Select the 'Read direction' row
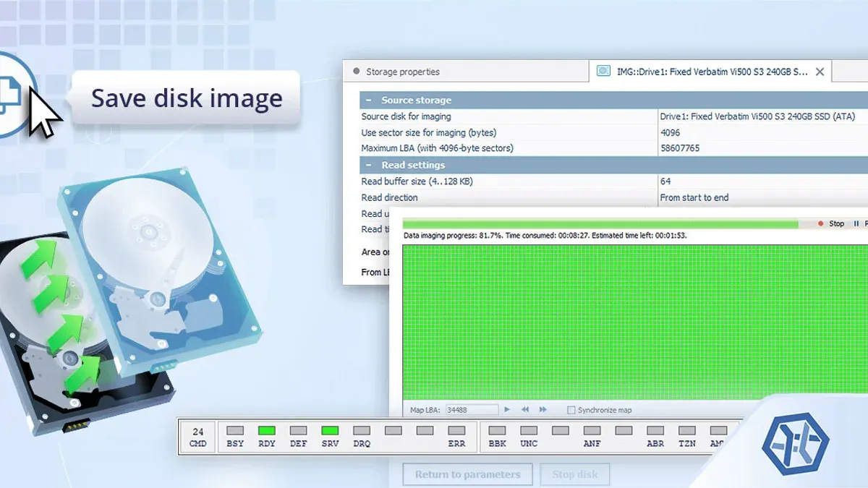 click(x=613, y=197)
